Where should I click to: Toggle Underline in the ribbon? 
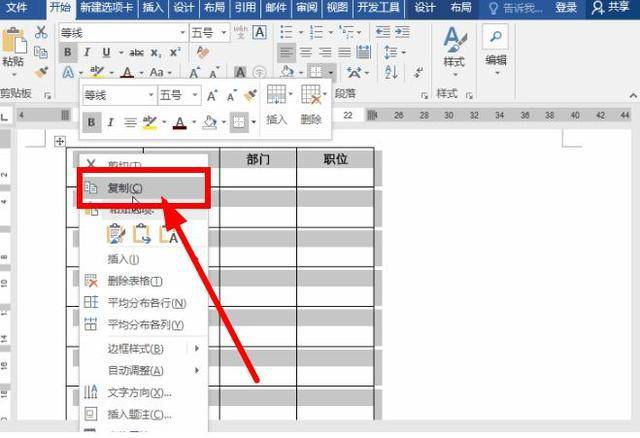(107, 53)
